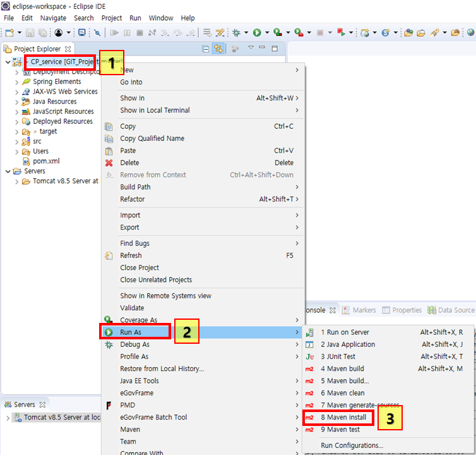Screen dimensions: 476x455
Task: Click Collapse All in Project Explorer
Action: [206, 49]
